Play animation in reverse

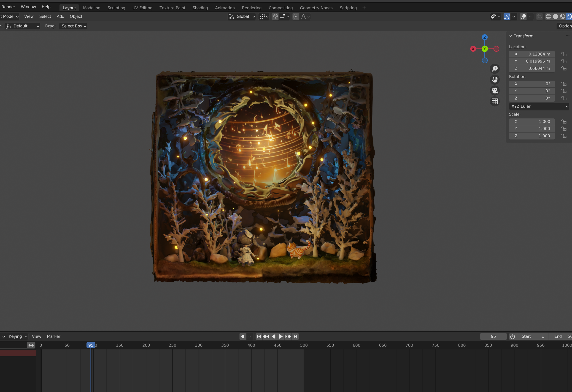pos(273,336)
